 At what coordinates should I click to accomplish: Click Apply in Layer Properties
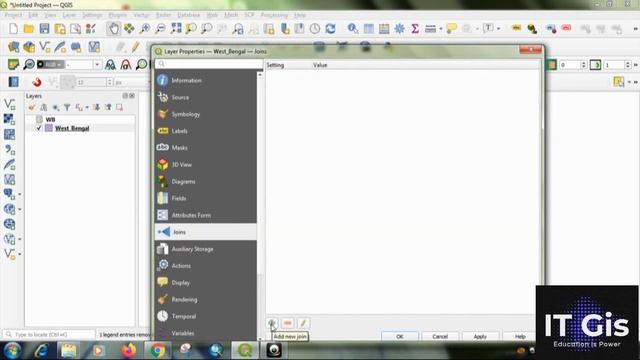(x=480, y=336)
